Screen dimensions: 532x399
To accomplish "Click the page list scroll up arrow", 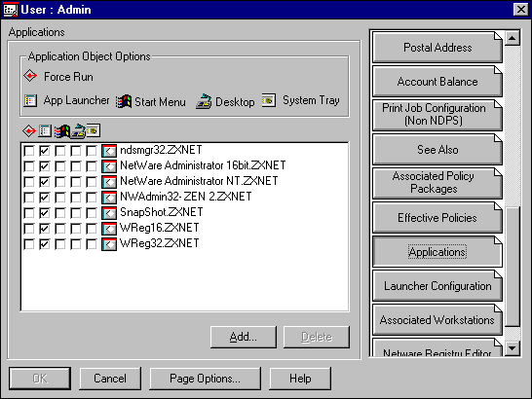I will [x=512, y=38].
